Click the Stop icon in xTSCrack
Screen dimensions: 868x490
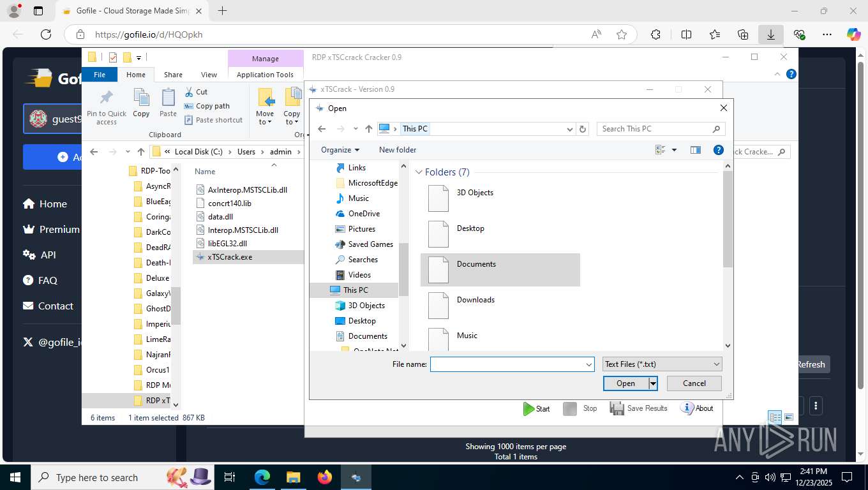570,408
